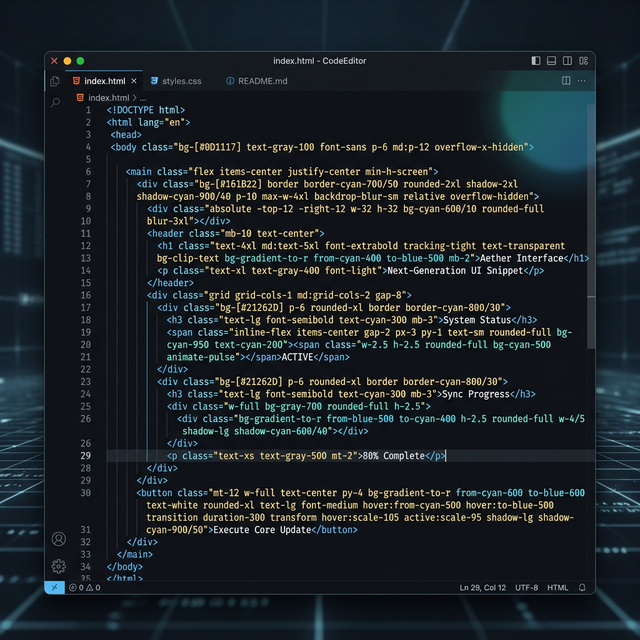Split the editor to the right

coord(566,80)
